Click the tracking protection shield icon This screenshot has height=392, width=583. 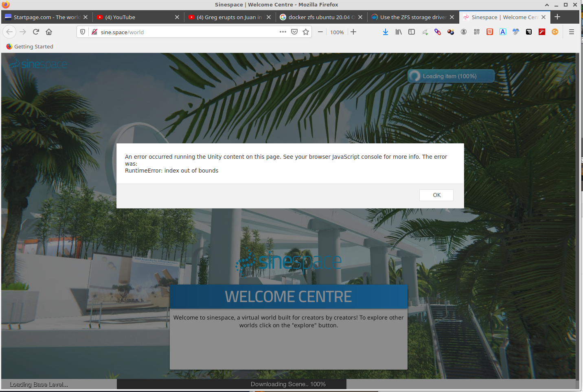(x=83, y=32)
